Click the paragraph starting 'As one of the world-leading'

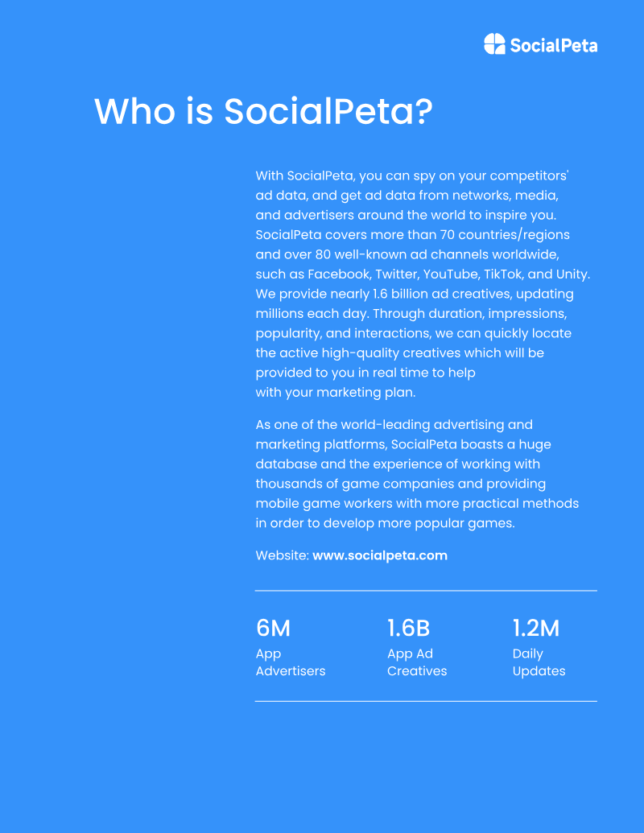[417, 474]
